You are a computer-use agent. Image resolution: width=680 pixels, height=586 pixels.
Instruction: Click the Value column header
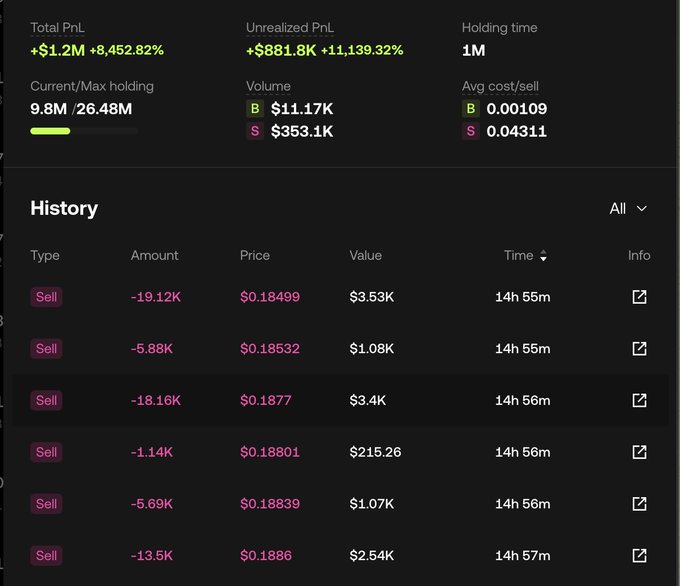pyautogui.click(x=366, y=255)
